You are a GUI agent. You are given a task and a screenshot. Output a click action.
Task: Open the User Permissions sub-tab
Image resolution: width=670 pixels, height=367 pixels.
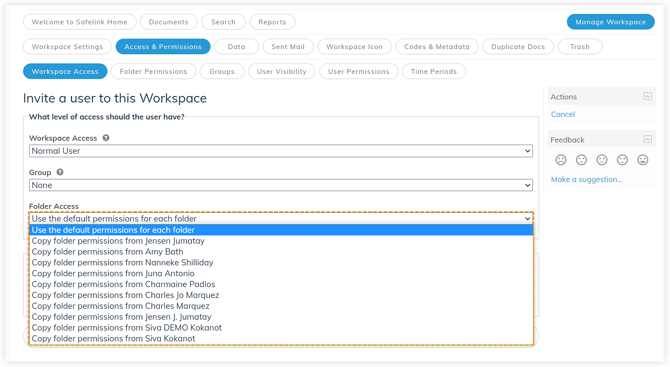[359, 71]
